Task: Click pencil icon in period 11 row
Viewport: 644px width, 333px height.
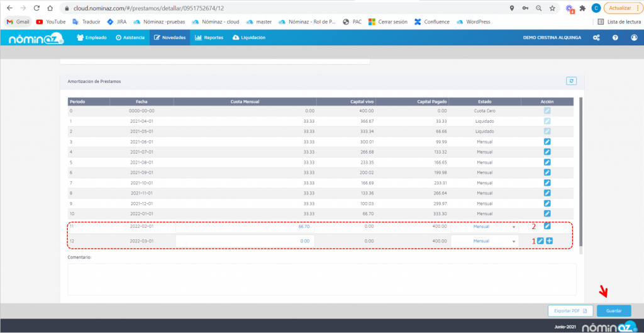Action: point(547,226)
